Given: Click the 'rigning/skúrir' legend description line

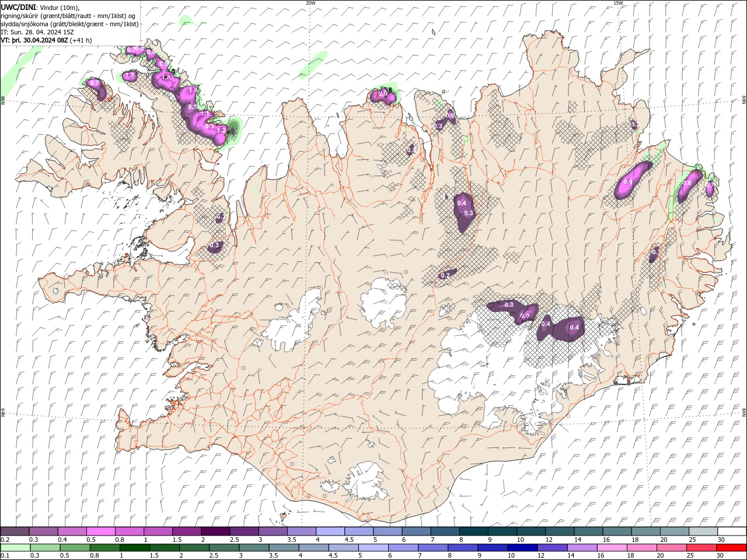Looking at the screenshot, I should 68,16.
